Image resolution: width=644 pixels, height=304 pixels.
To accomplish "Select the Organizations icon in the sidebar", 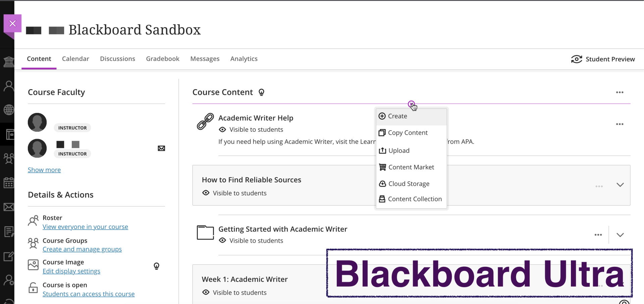I will pos(8,158).
